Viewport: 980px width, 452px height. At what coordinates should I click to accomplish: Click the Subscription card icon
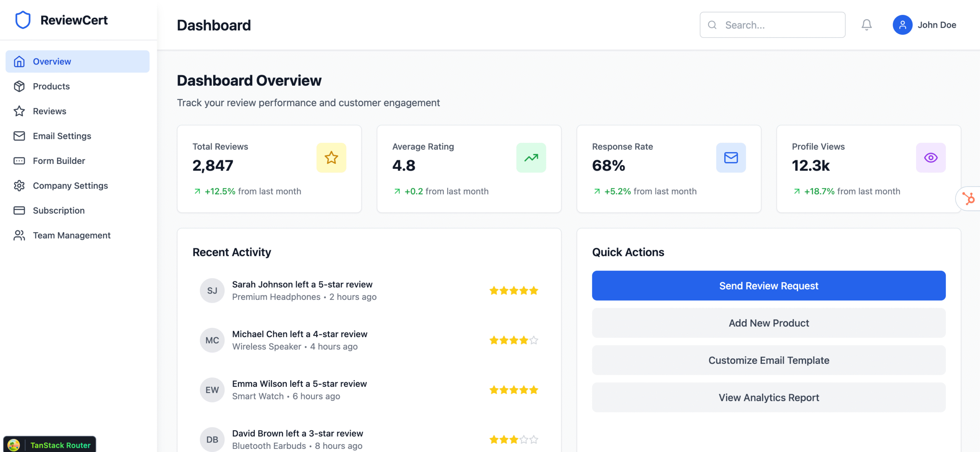(x=20, y=210)
